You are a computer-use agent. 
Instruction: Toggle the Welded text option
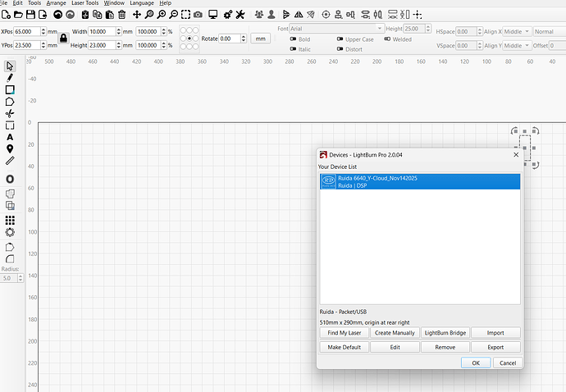pos(386,39)
